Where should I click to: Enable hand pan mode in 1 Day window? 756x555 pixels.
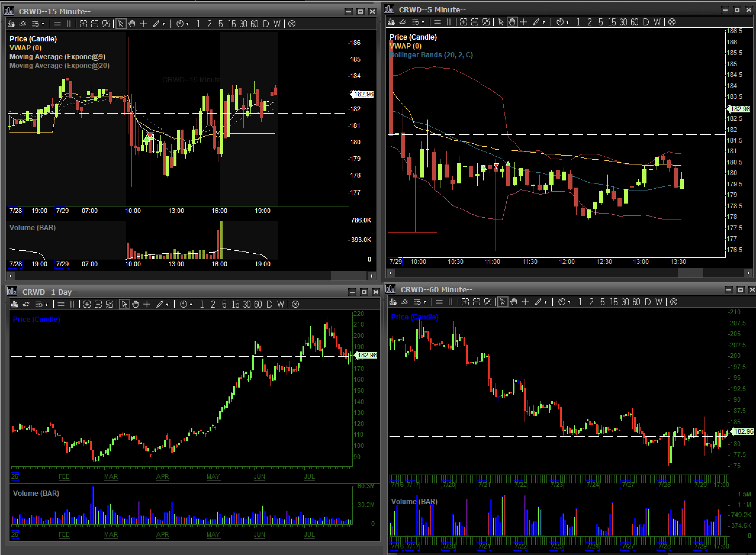click(x=136, y=304)
